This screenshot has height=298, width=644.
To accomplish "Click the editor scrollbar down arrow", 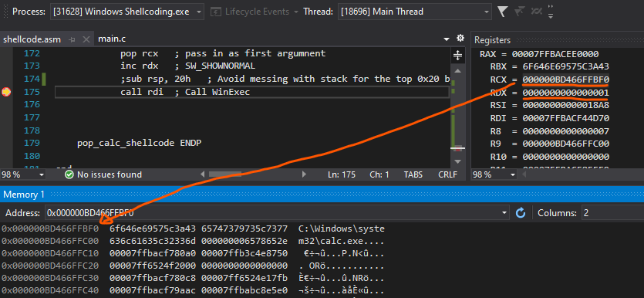I will tap(457, 162).
